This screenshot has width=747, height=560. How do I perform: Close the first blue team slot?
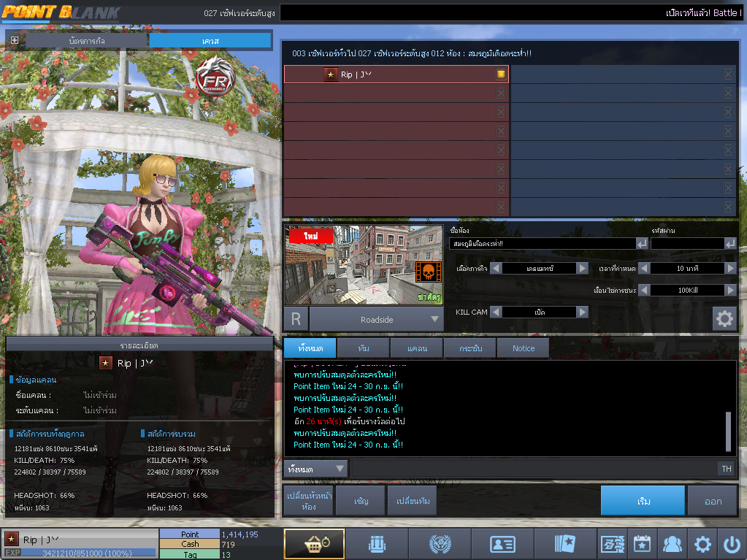pyautogui.click(x=728, y=74)
